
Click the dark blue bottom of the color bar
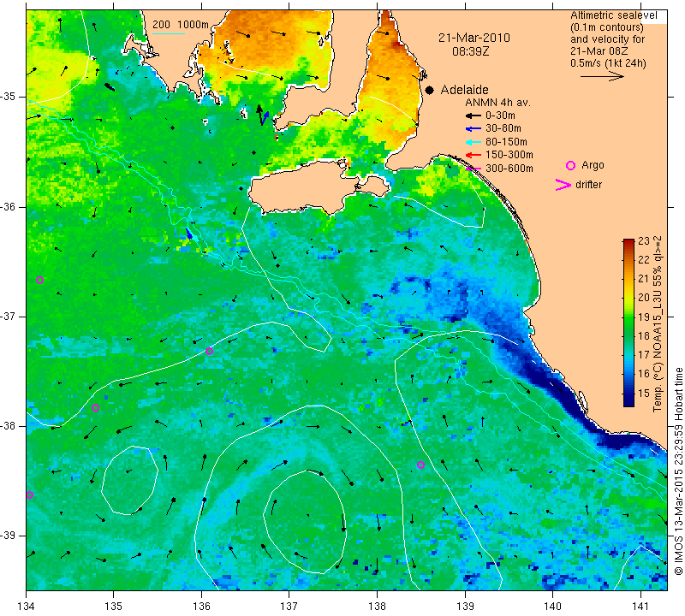[628, 401]
